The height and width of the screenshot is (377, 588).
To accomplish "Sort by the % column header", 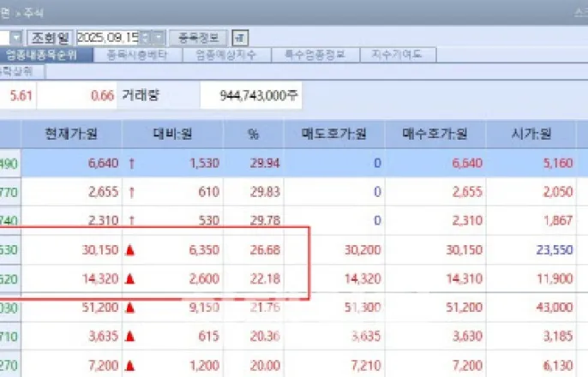I will point(254,134).
